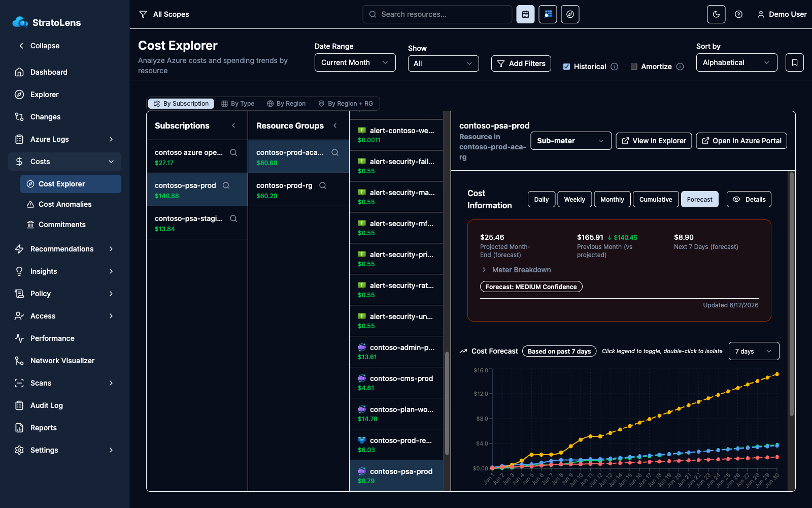Image resolution: width=812 pixels, height=508 pixels.
Task: Open Demo User profile menu
Action: [x=782, y=14]
